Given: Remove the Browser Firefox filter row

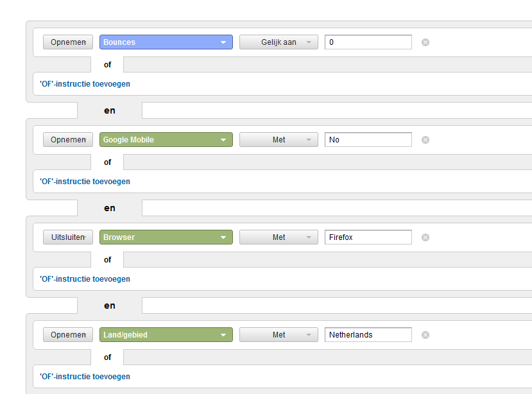Looking at the screenshot, I should tap(425, 237).
